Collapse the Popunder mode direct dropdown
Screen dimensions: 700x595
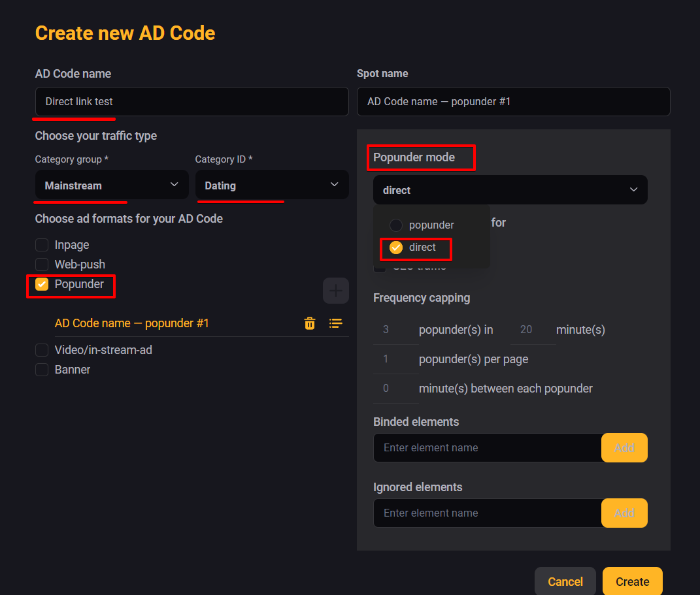510,190
